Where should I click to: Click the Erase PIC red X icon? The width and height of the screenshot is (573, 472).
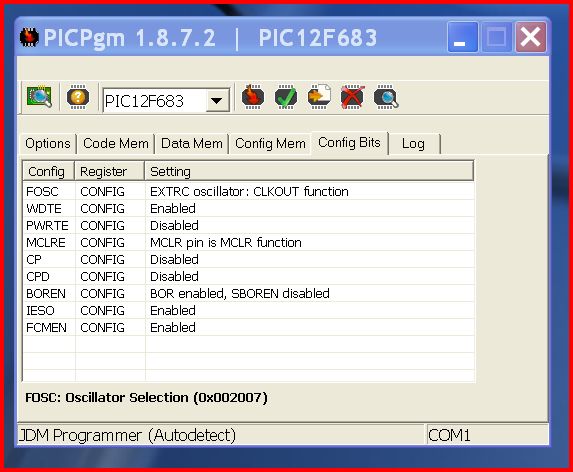coord(352,97)
